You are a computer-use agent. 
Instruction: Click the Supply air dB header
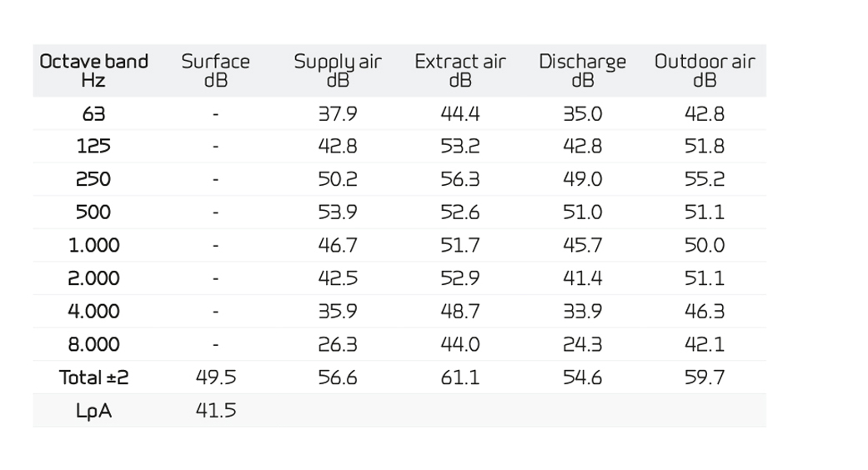point(337,71)
